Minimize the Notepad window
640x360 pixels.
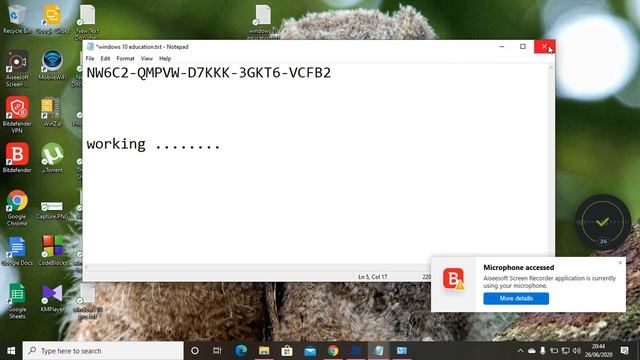coord(502,47)
